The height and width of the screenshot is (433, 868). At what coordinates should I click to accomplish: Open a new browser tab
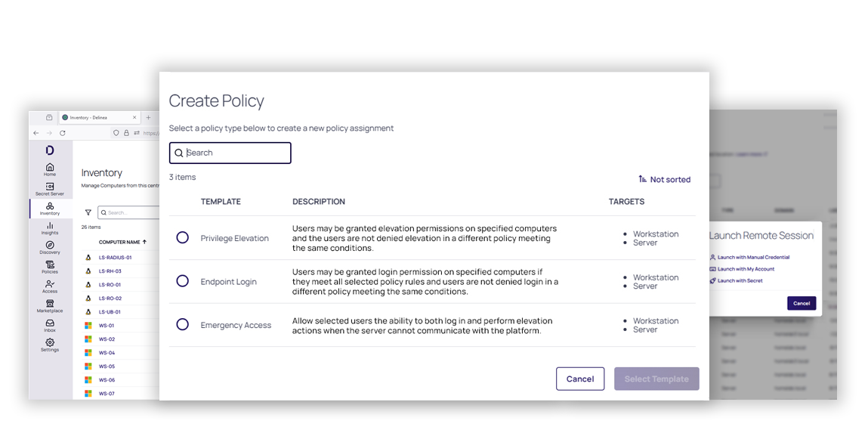point(148,117)
